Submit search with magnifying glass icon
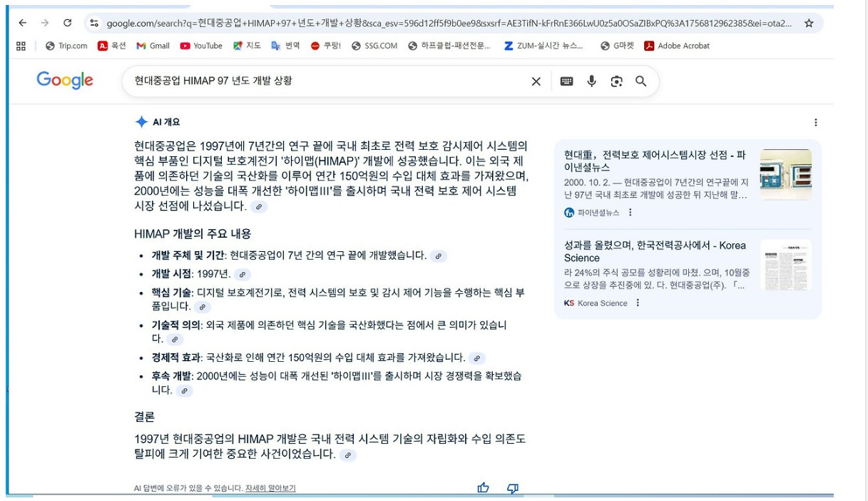Image resolution: width=868 pixels, height=501 pixels. pos(640,81)
